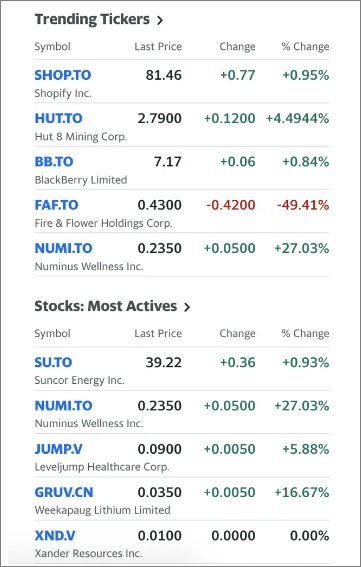Open the Trending Tickers heading link
361x567 pixels.
click(92, 19)
